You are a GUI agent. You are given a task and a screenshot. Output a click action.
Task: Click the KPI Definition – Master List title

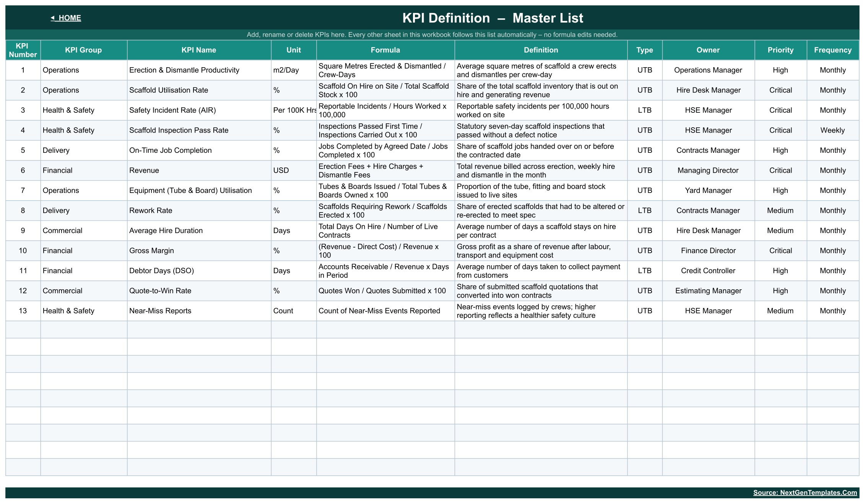493,18
